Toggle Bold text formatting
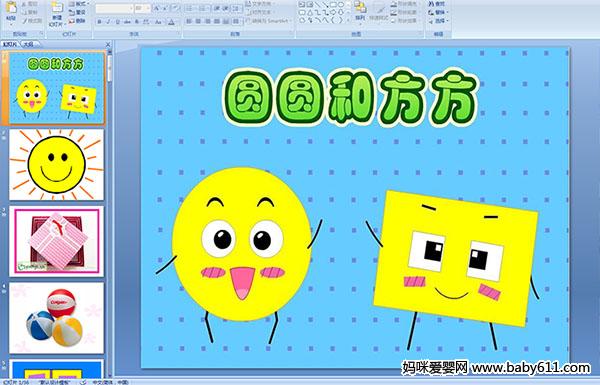The width and height of the screenshot is (600, 385). click(99, 22)
